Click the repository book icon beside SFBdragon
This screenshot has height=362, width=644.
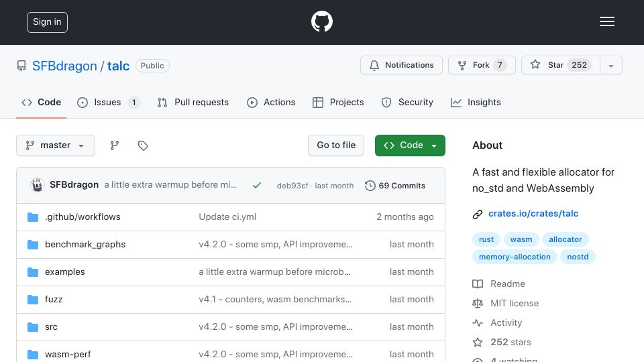[x=21, y=66]
